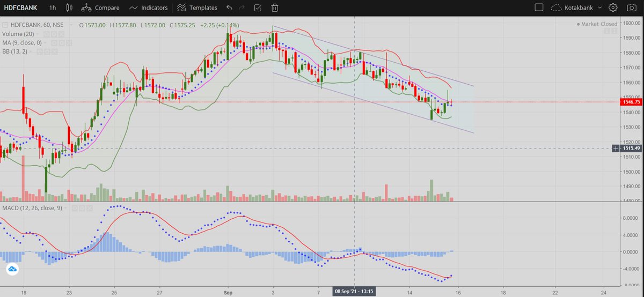Click the +2.25 (+0.14%) change value
The image size is (644, 297).
pos(219,25)
